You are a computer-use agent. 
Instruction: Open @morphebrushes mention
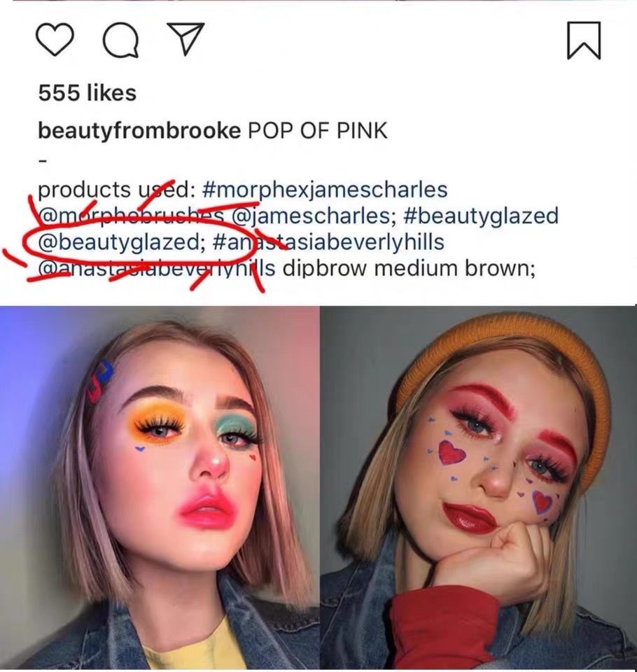pyautogui.click(x=132, y=216)
